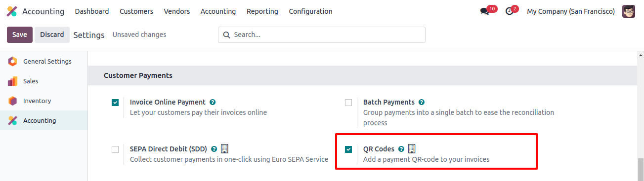644x181 pixels.
Task: Open the Vendors menu
Action: [x=177, y=11]
